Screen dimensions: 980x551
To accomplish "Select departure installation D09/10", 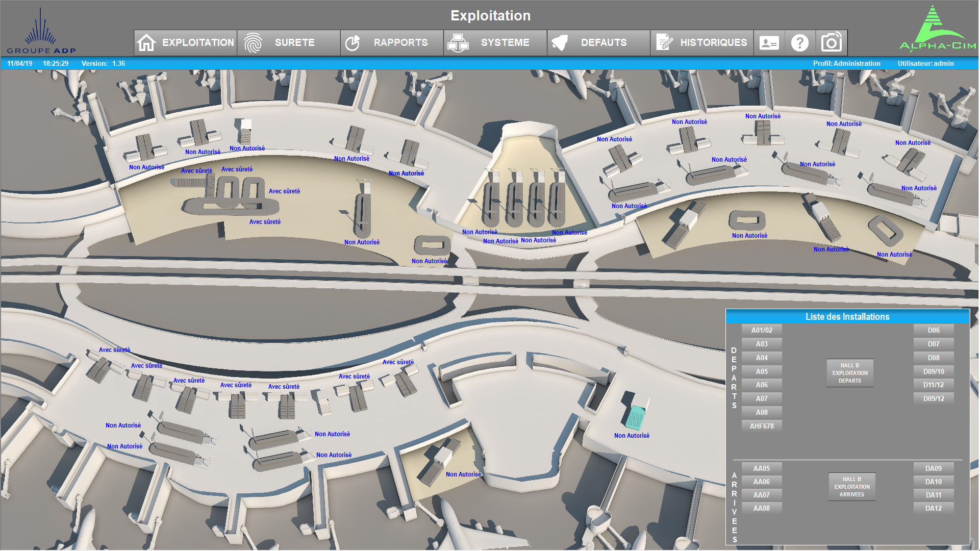I will tap(934, 371).
